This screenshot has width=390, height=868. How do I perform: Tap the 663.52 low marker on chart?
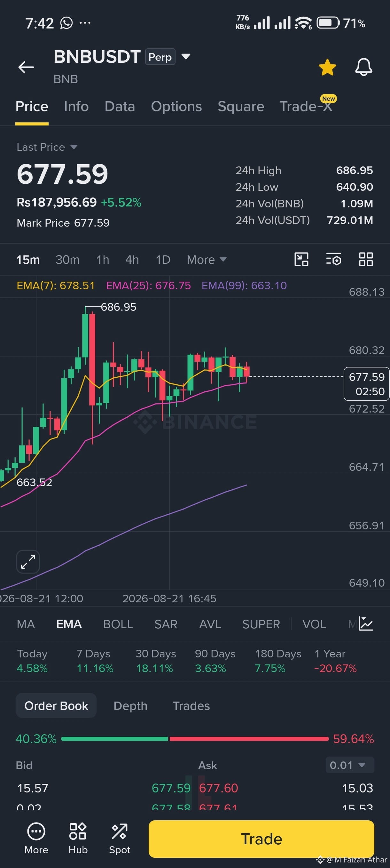coord(34,482)
